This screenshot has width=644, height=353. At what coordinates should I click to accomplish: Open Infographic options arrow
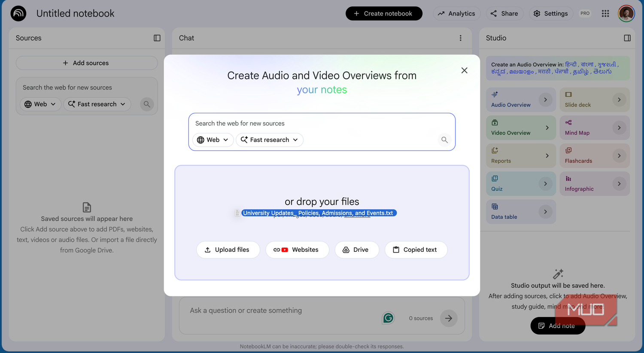click(619, 184)
